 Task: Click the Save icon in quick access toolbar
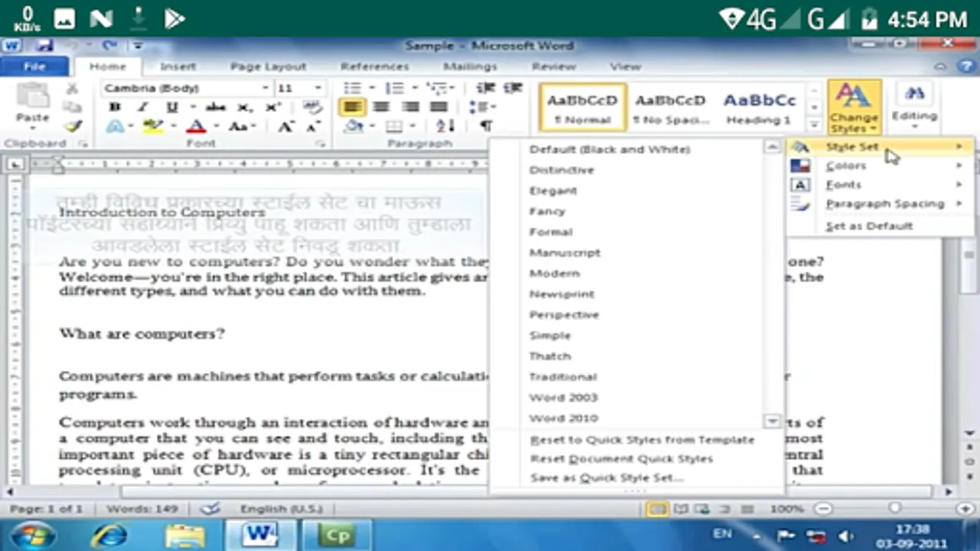tap(43, 45)
